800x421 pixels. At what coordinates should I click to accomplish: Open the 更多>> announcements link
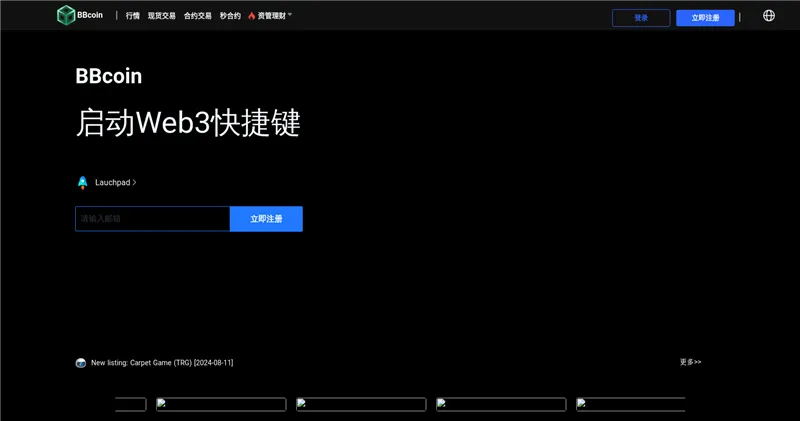(690, 362)
